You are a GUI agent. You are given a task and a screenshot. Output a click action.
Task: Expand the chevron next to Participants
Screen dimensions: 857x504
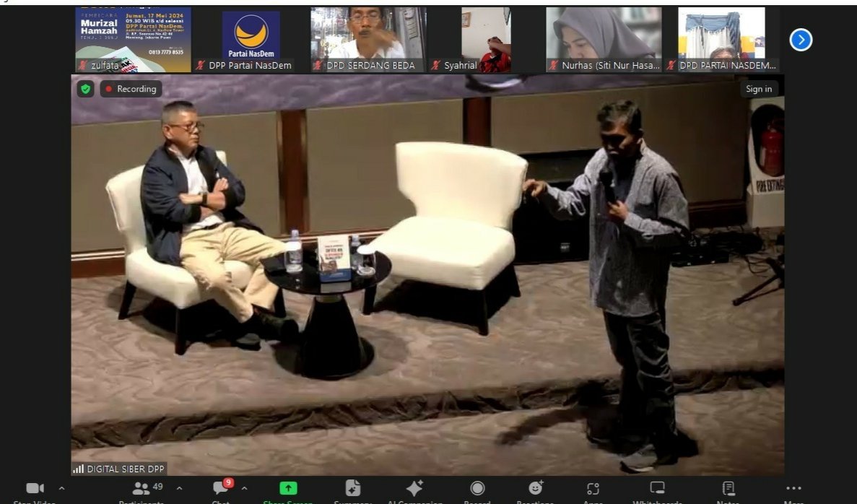(x=179, y=489)
